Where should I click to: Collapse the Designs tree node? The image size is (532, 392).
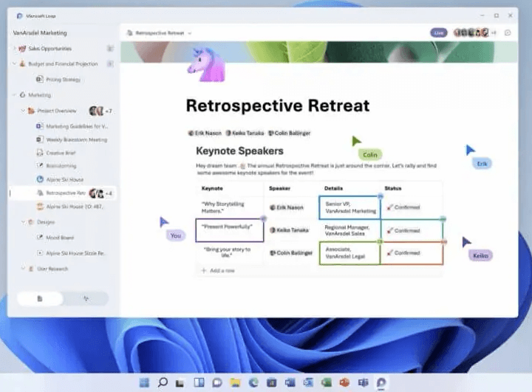click(23, 222)
